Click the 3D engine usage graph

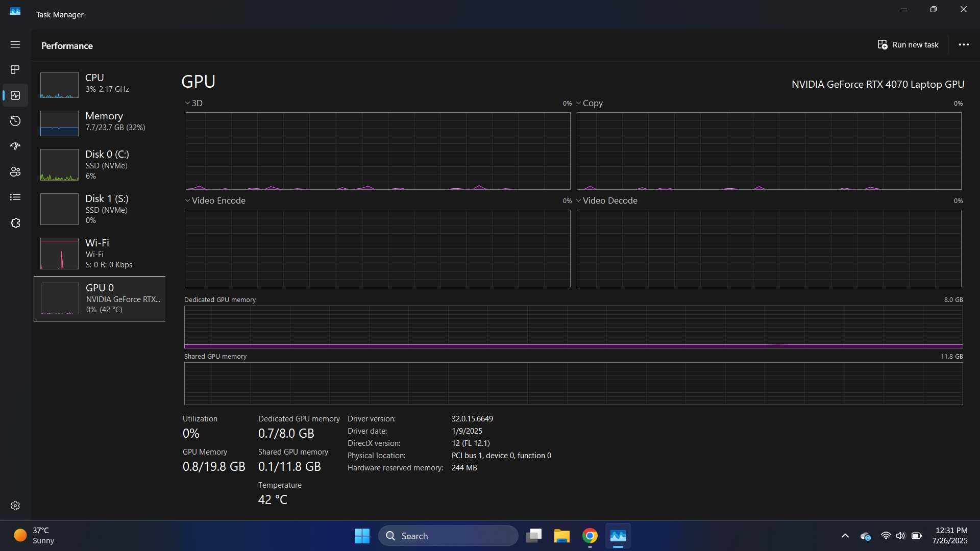point(378,151)
